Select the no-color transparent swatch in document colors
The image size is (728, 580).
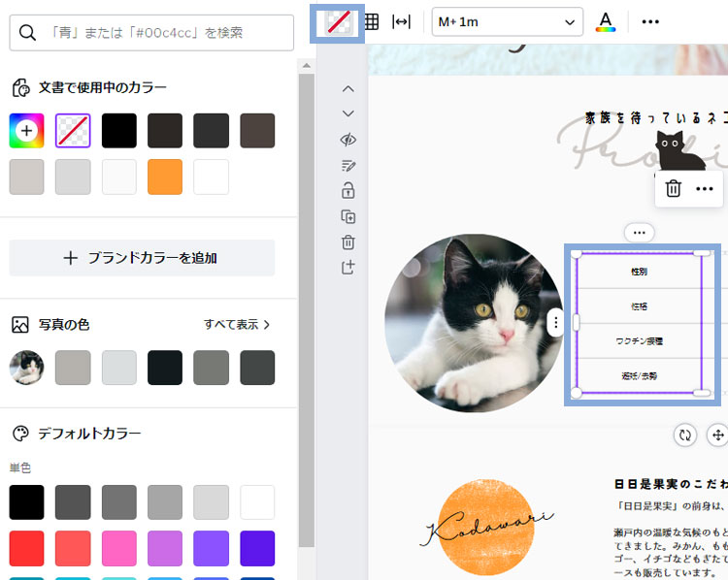point(73,130)
